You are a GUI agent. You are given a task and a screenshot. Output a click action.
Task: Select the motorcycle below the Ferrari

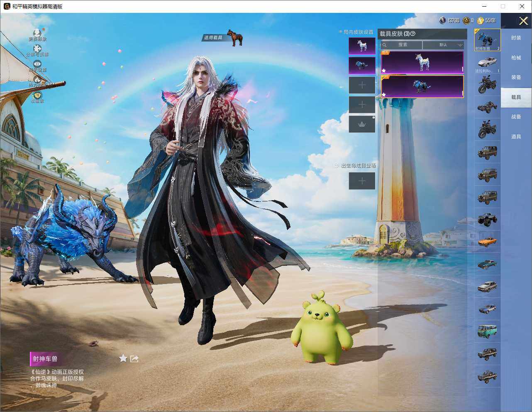click(488, 85)
